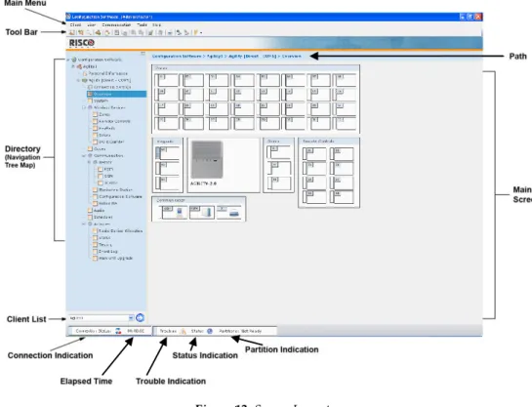Open the Keyfobs tree node

(106, 128)
